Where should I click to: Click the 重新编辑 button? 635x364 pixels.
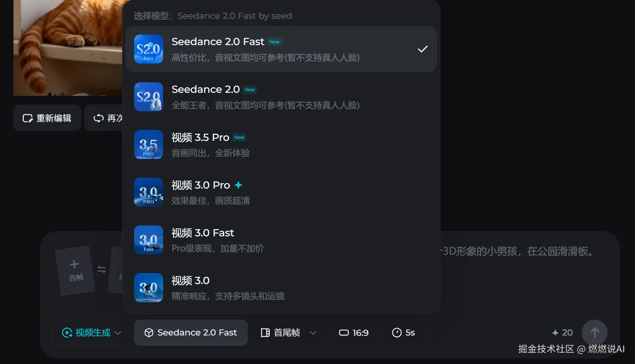coord(47,118)
